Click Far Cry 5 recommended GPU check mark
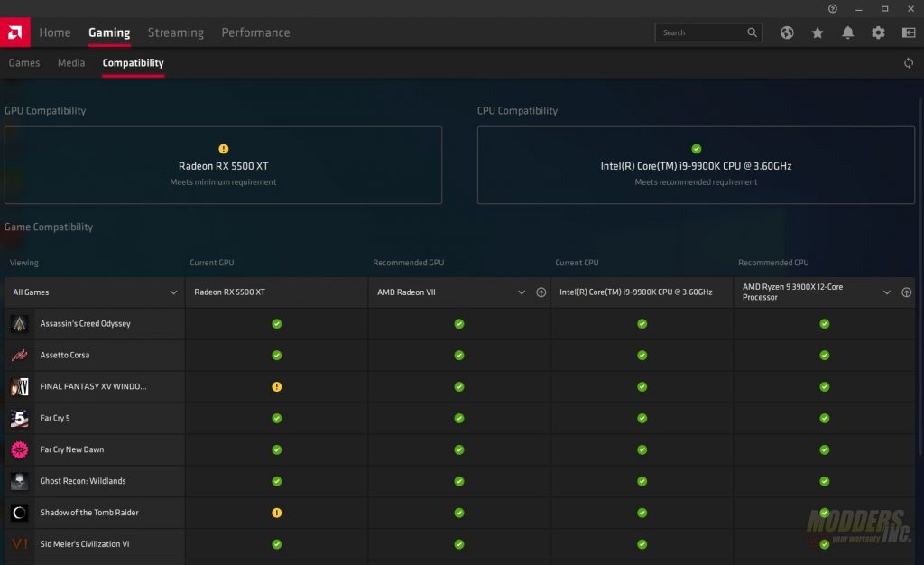The height and width of the screenshot is (565, 924). 459,418
